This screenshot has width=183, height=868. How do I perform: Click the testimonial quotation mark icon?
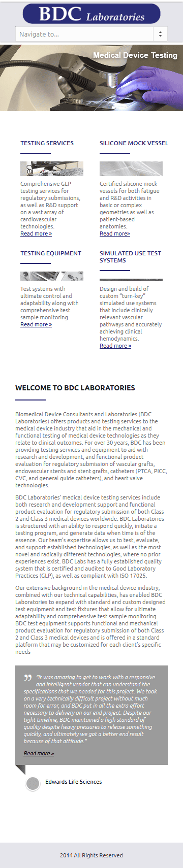point(28,678)
